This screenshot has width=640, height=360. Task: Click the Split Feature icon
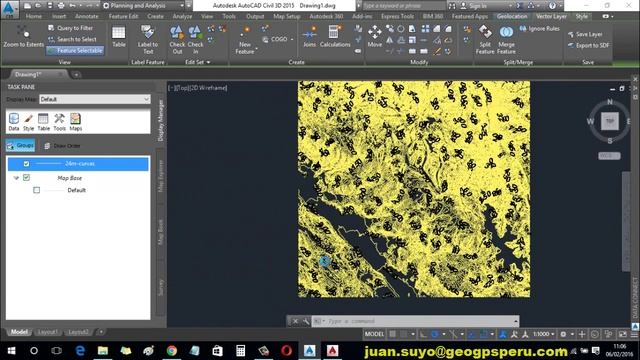tap(485, 40)
